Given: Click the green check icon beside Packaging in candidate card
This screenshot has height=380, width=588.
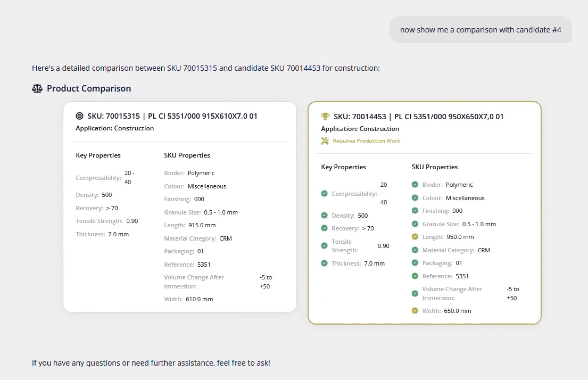Looking at the screenshot, I should point(415,263).
